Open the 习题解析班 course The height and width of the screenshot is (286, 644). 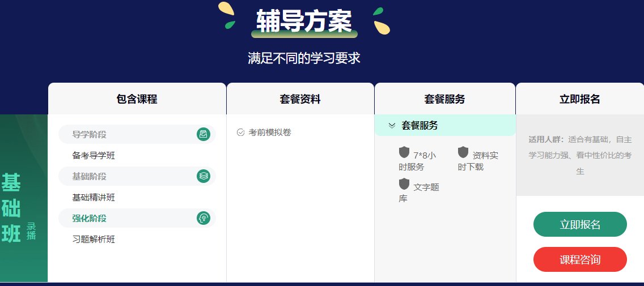point(94,239)
